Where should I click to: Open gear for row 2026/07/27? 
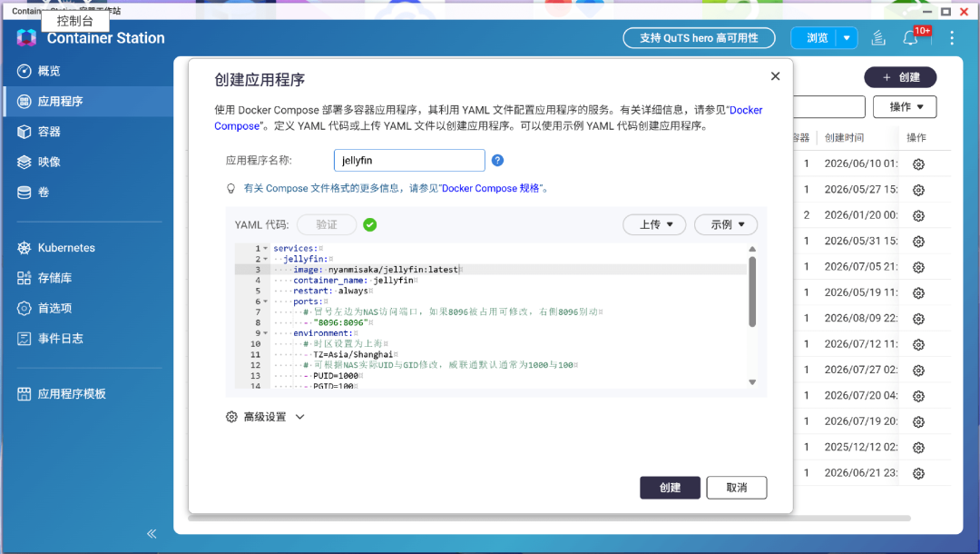tap(918, 371)
